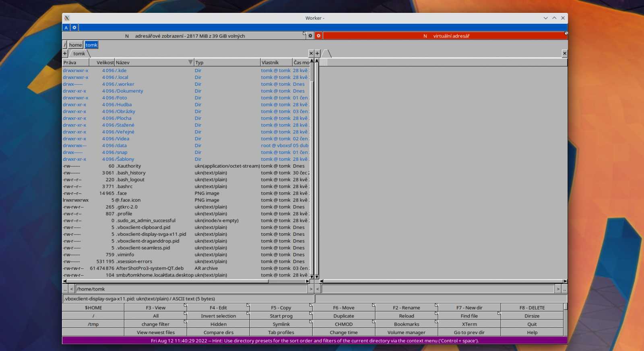Click root '/' breadcrumb segment
Image resolution: width=644 pixels, height=351 pixels.
[x=65, y=45]
